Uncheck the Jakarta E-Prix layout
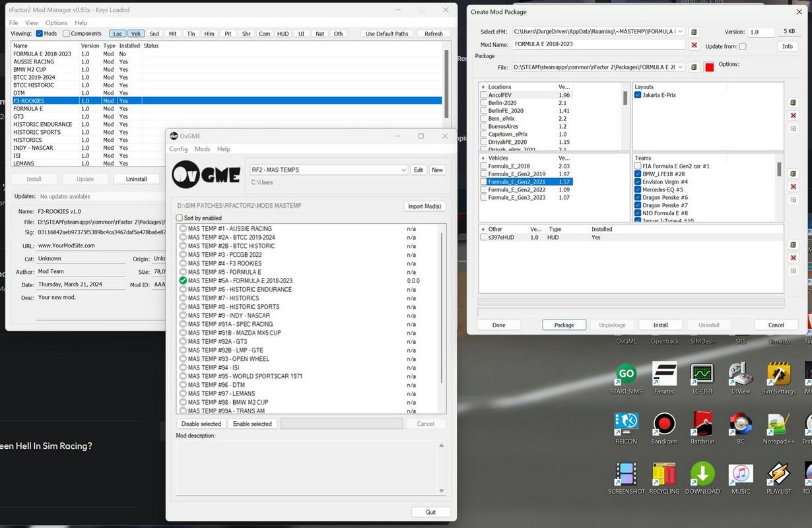812x528 pixels. [x=638, y=95]
